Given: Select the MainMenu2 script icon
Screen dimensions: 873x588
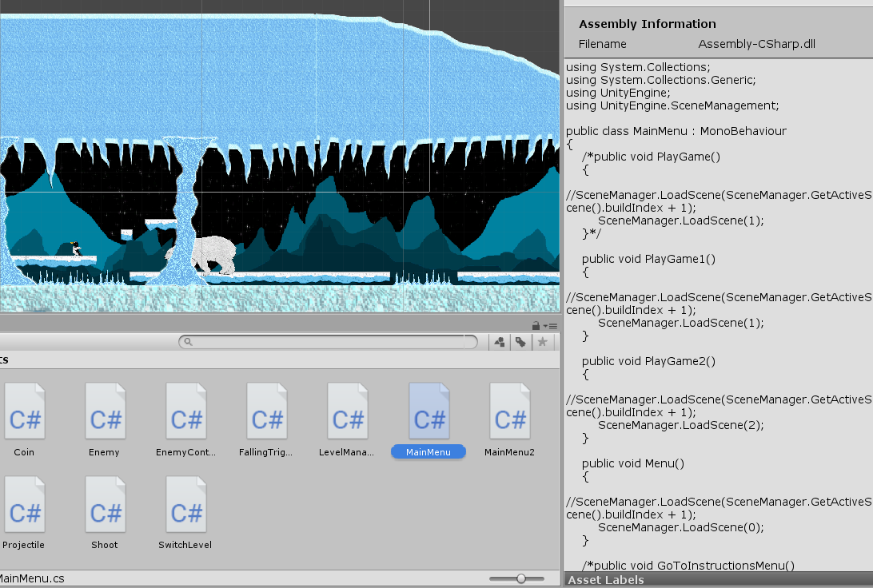Looking at the screenshot, I should (509, 411).
